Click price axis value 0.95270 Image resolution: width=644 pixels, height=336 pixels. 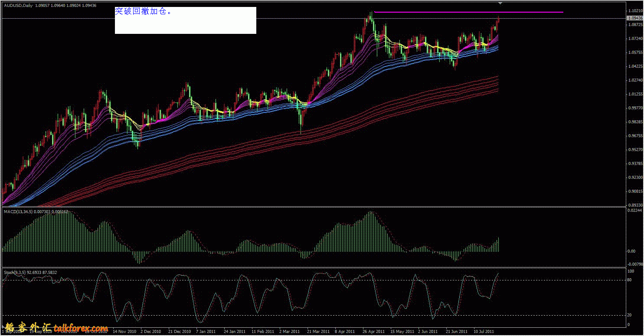click(x=635, y=150)
